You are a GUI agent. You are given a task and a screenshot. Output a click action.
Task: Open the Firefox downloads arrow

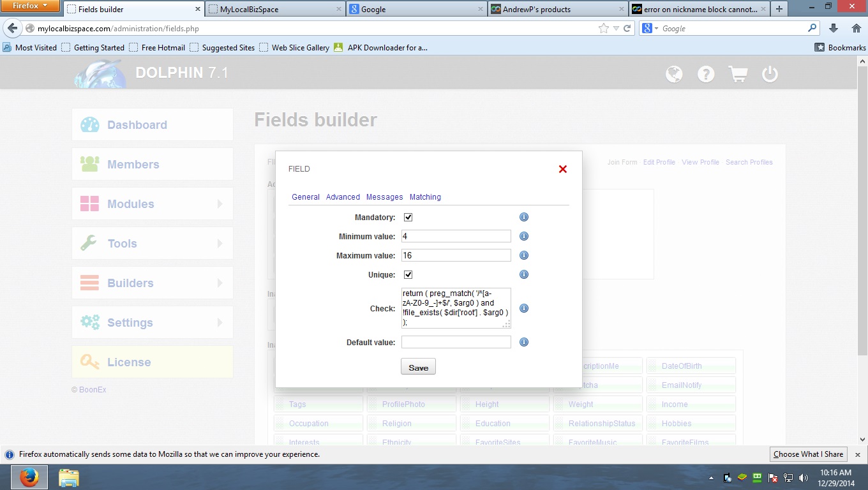(834, 29)
